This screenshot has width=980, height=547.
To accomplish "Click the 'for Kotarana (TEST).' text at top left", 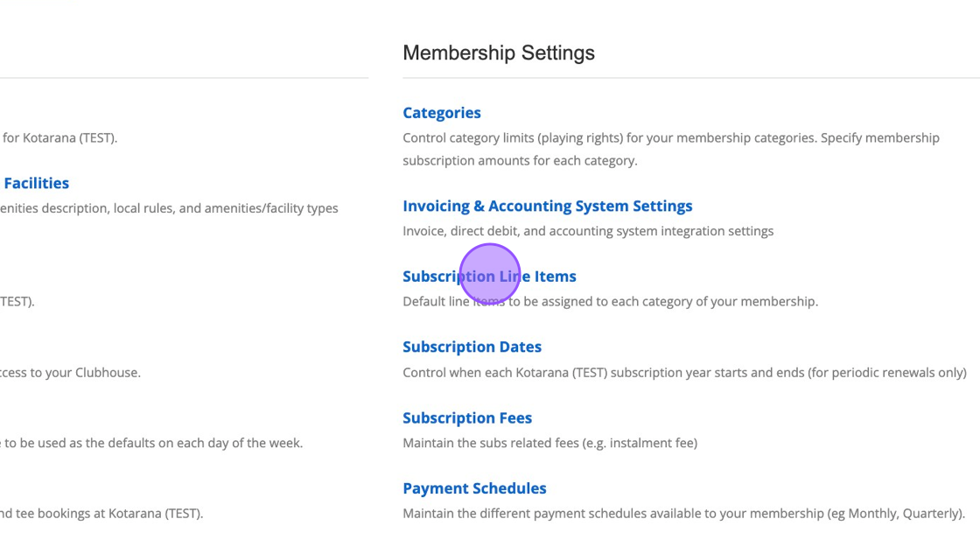I will 59,138.
